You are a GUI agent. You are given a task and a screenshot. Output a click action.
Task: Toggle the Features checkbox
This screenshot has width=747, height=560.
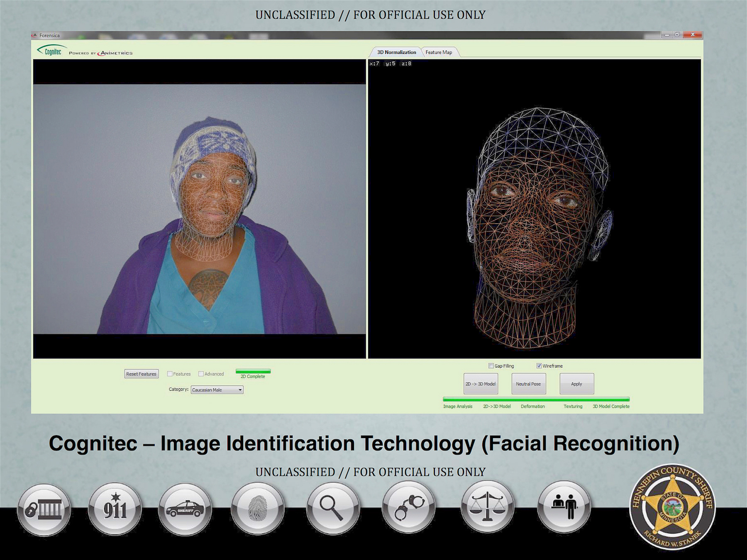[x=170, y=374]
